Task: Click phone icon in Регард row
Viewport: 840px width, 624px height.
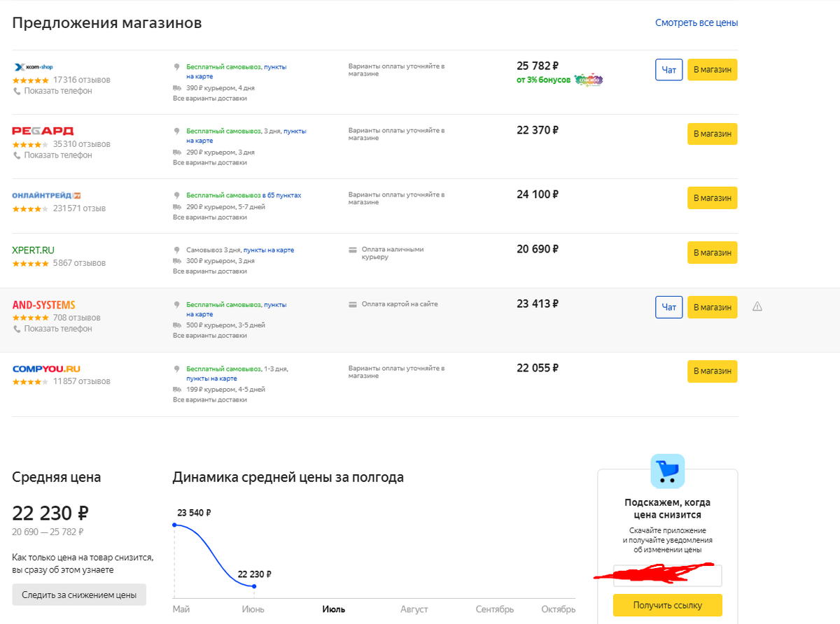Action: 17,155
